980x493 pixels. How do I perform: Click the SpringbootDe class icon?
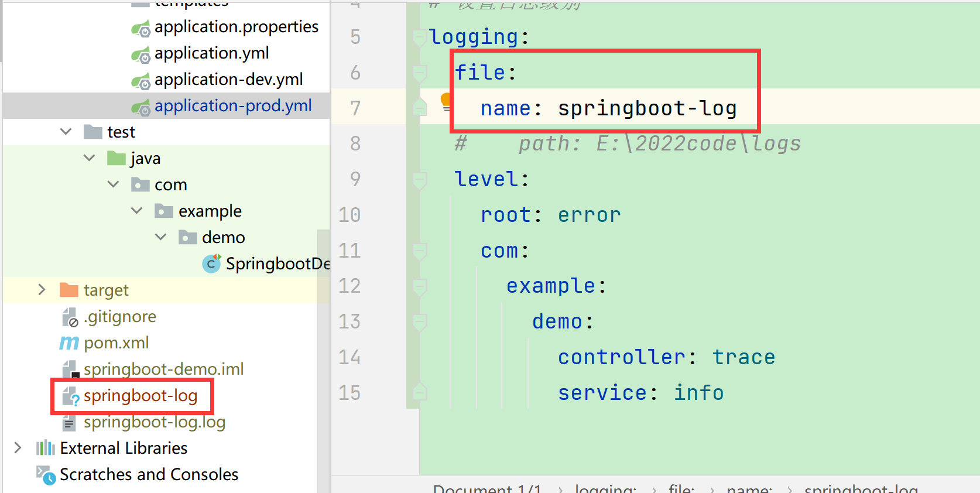click(211, 263)
